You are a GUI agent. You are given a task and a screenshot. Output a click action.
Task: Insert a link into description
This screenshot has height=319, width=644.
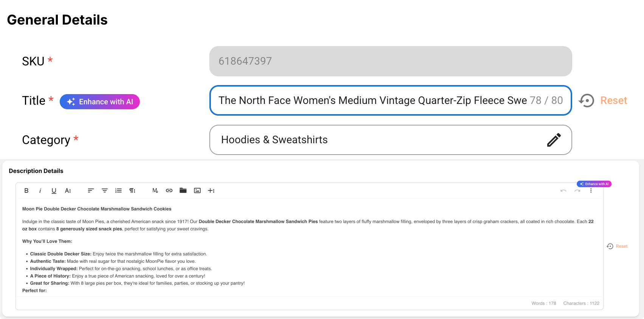pyautogui.click(x=169, y=190)
